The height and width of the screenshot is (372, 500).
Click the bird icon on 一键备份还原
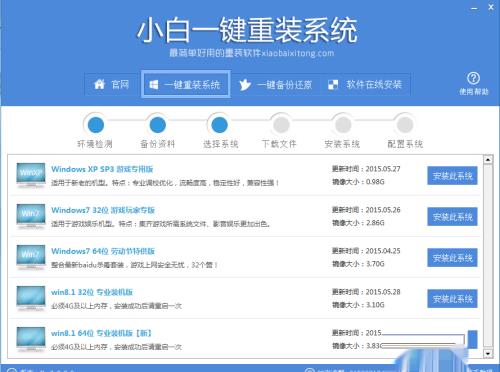(x=245, y=85)
